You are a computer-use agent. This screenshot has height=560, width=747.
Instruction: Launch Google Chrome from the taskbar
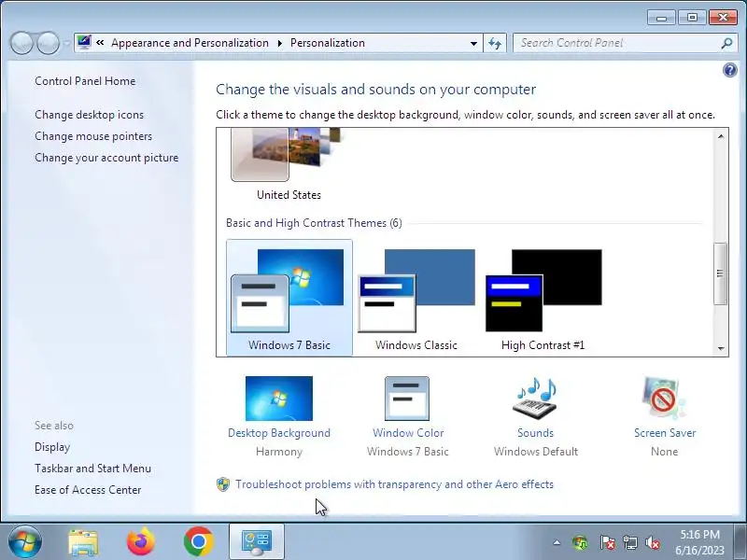(199, 541)
